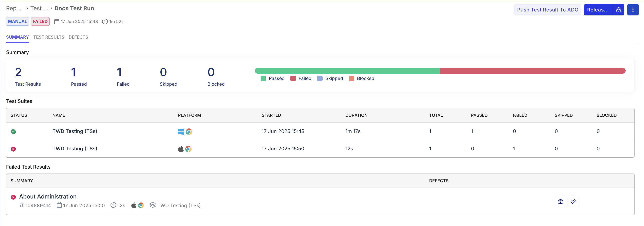Click the red failed icon beside About Administration
The image size is (644, 226).
tap(13, 197)
